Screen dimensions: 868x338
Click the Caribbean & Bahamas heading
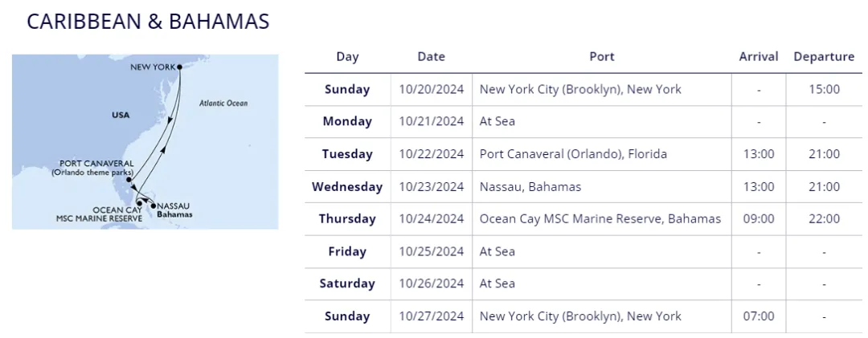(x=148, y=21)
